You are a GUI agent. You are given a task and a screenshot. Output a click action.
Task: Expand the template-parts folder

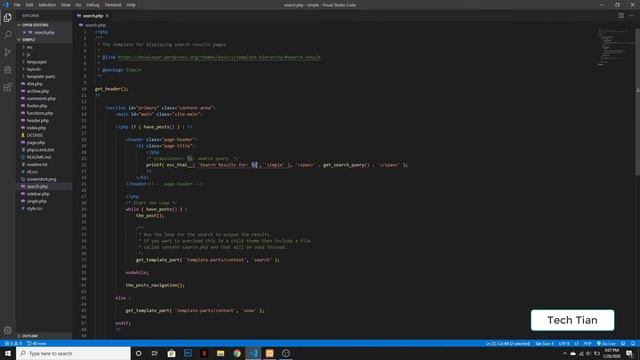(x=41, y=77)
